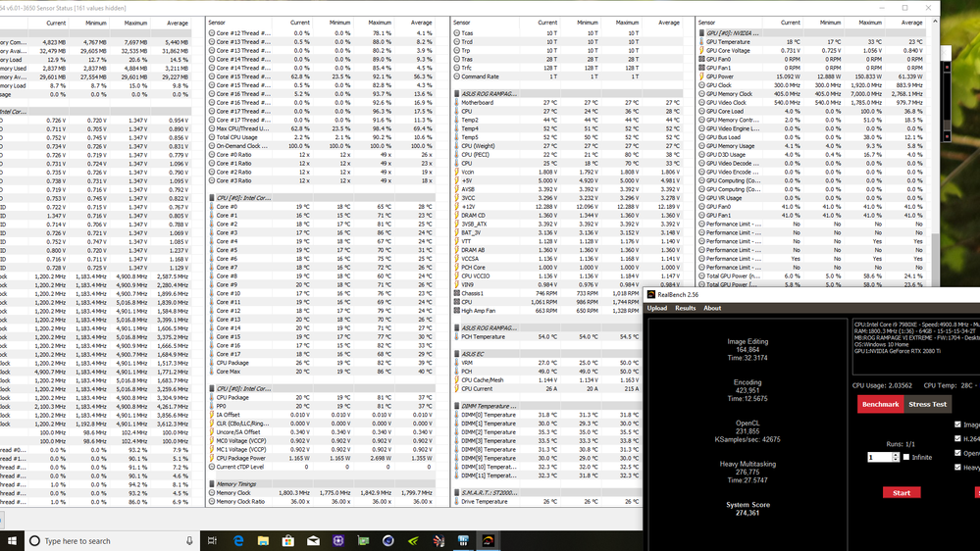Screen dimensions: 980x551
Task: Select the On-Demand Clock row
Action: click(x=321, y=145)
